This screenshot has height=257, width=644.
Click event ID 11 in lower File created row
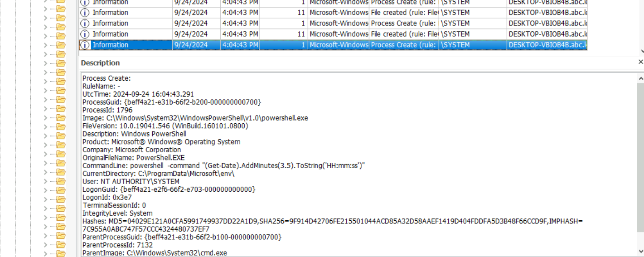click(301, 34)
